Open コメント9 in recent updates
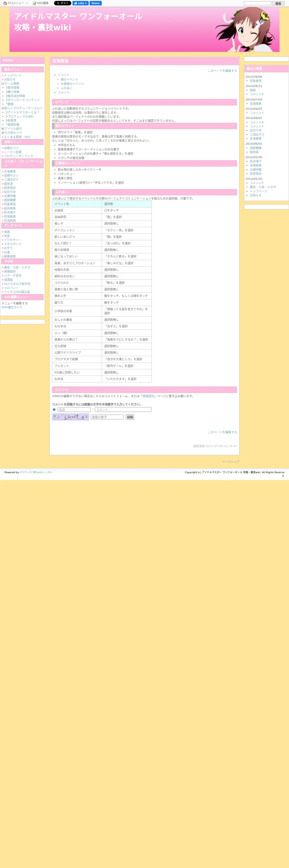The image size is (289, 868). tap(257, 94)
